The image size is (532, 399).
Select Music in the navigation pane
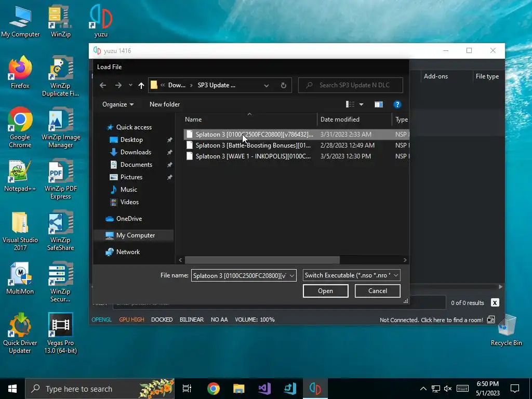coord(129,190)
